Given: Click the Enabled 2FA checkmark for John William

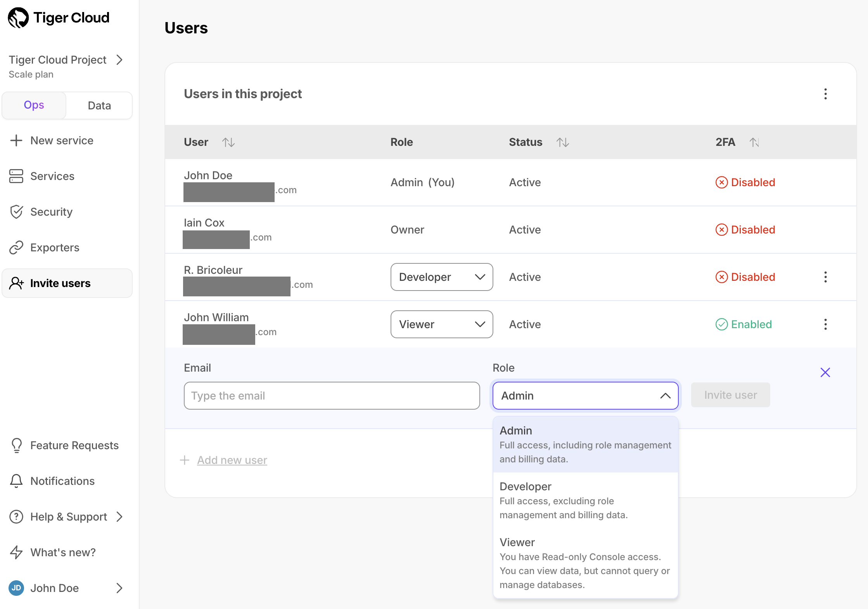Looking at the screenshot, I should [721, 324].
